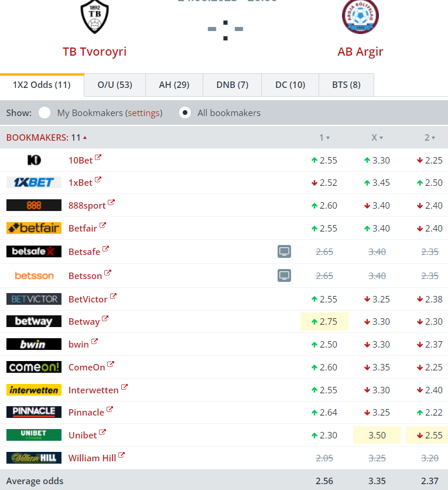Screen dimensions: 448x490
Task: Click bwin away odds 2.37
Action: tap(430, 345)
